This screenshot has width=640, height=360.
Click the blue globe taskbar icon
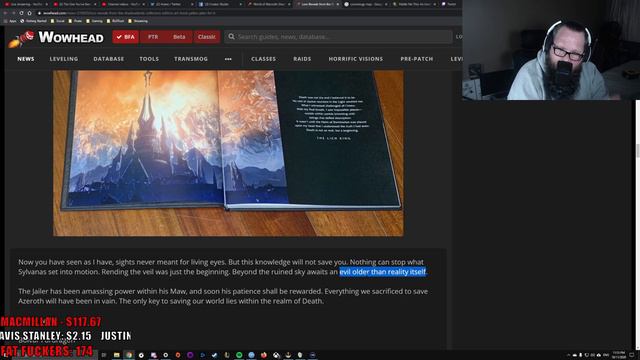click(251, 355)
